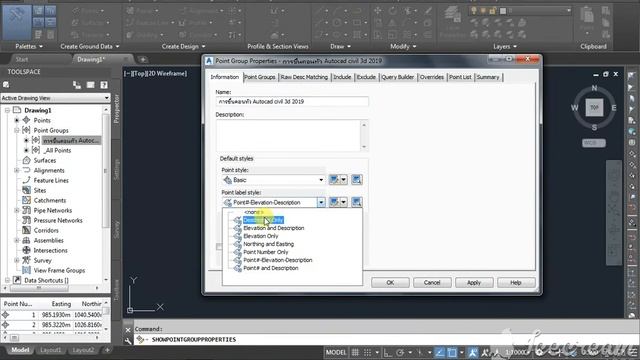Viewport: 640px width, 360px height.
Task: Select Description Only label style
Action: click(263, 220)
